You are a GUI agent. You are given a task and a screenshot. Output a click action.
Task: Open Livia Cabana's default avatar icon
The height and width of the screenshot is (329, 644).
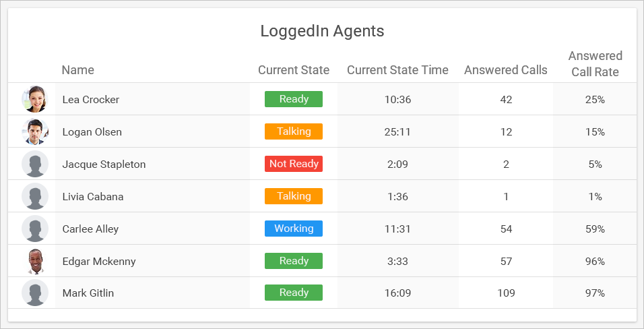(35, 196)
